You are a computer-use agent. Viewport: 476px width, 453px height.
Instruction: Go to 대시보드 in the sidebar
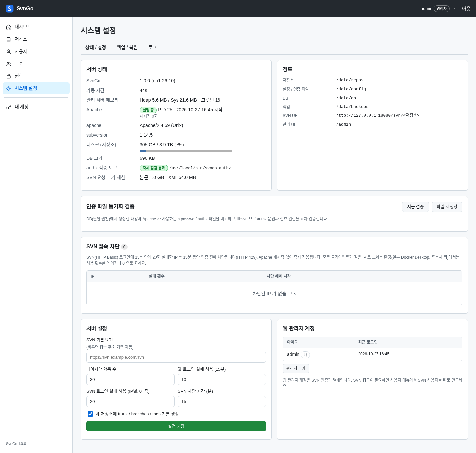click(x=36, y=27)
